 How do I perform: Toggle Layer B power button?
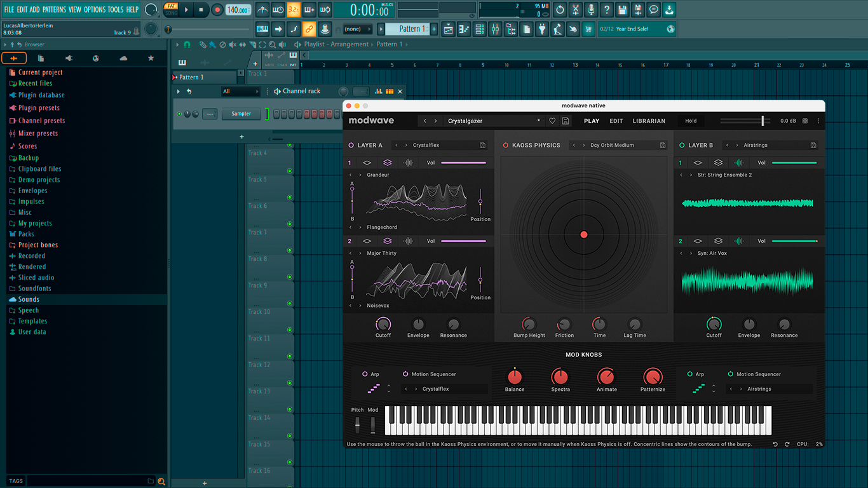(682, 146)
